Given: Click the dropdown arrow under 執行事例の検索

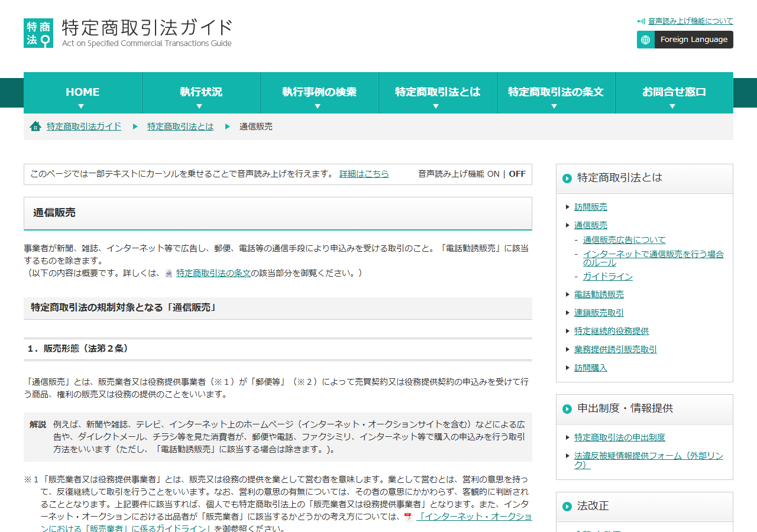Looking at the screenshot, I should coord(318,106).
